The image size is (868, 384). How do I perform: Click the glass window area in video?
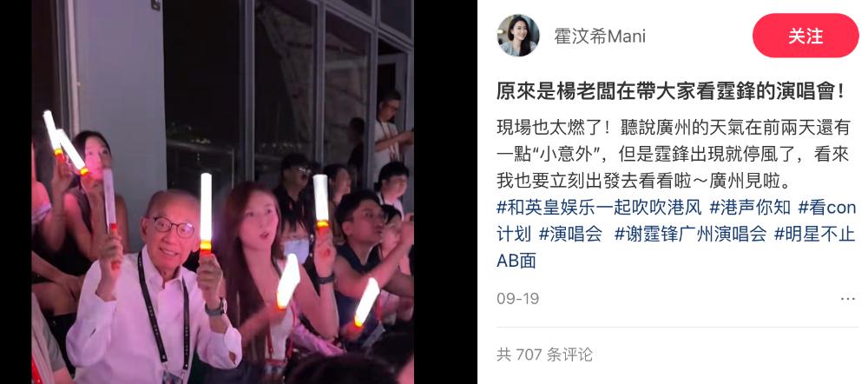coord(288,83)
